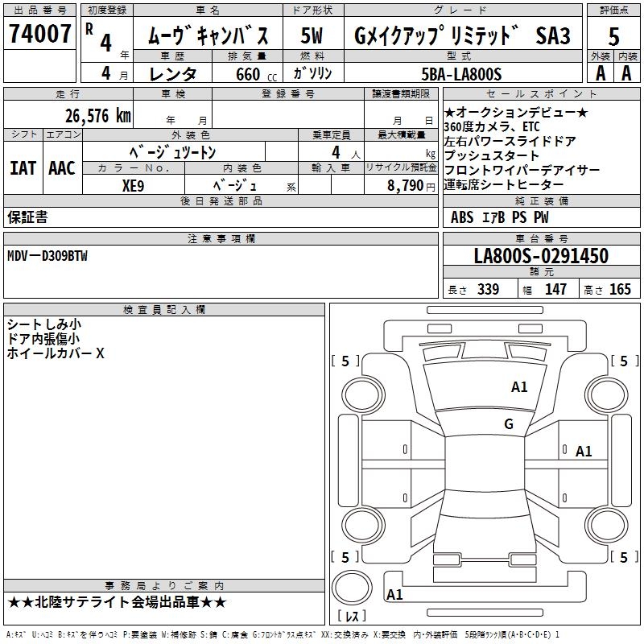
Task: Click color number XE9
Action: (133, 186)
